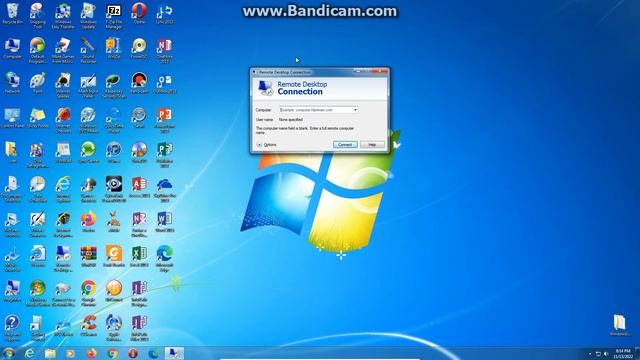
Task: Select the Computer desktop icon
Action: click(12, 48)
